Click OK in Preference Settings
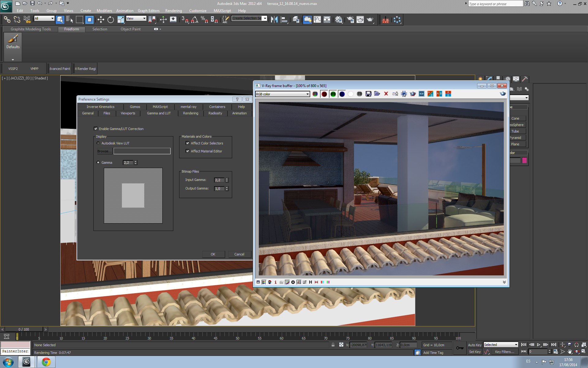The height and width of the screenshot is (368, 588). click(x=213, y=254)
